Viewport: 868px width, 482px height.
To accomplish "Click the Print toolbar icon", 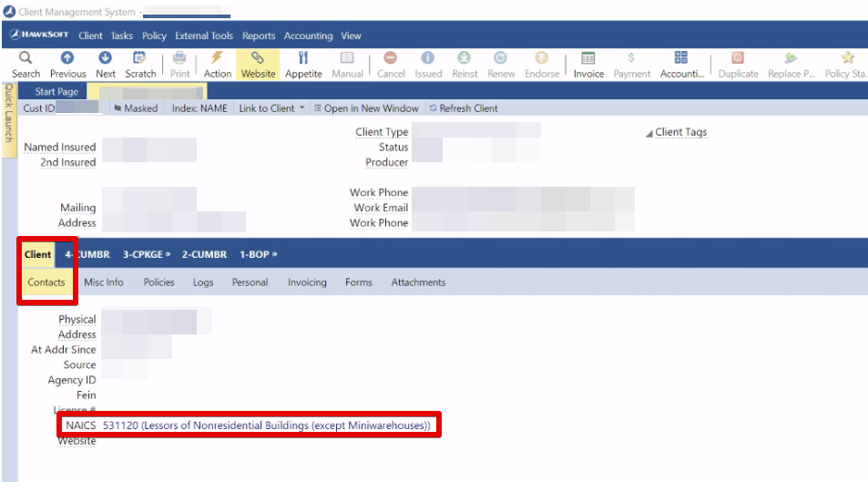I will (179, 57).
